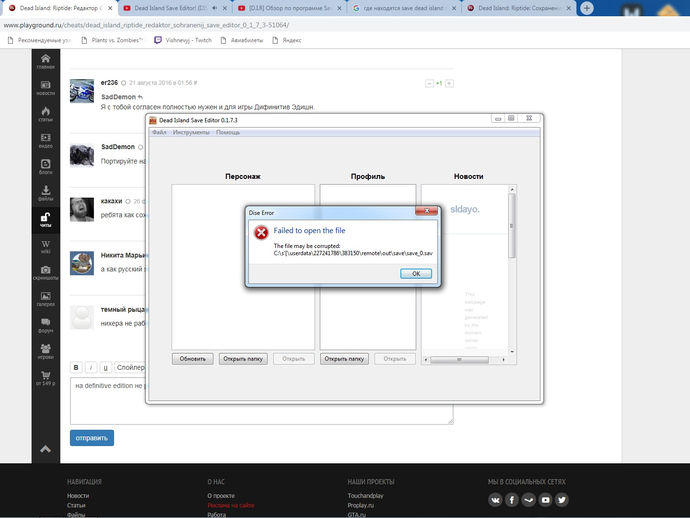Click the Bold formatting button in comment editor
Screen dimensions: 690x518
point(76,367)
